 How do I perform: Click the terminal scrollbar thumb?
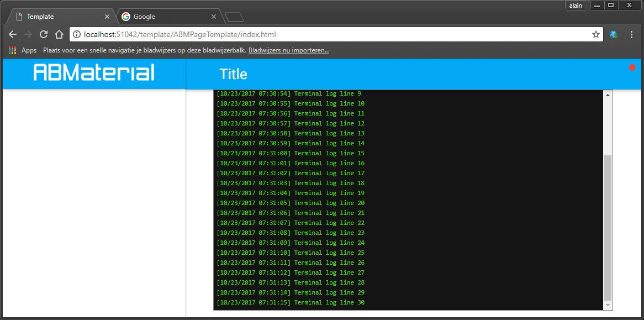click(608, 228)
